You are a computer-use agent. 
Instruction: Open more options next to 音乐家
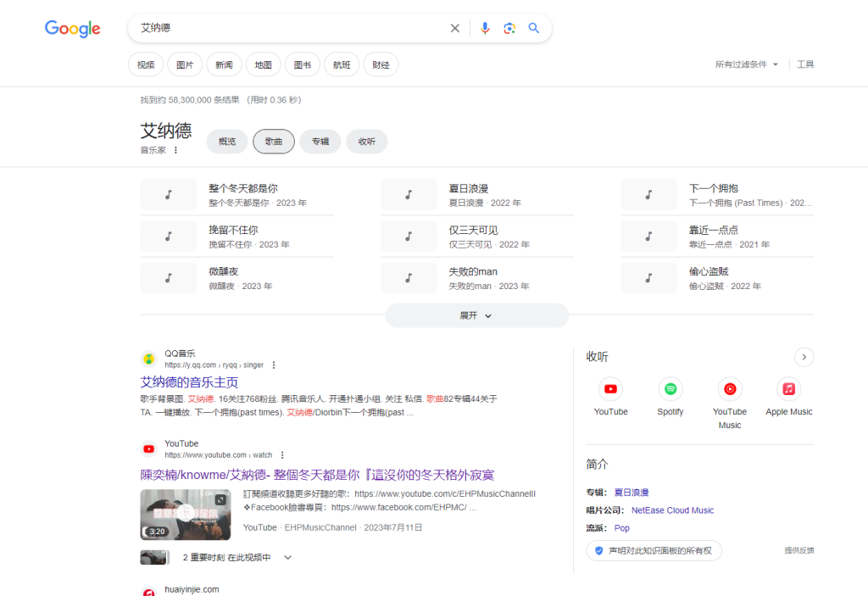pos(175,150)
